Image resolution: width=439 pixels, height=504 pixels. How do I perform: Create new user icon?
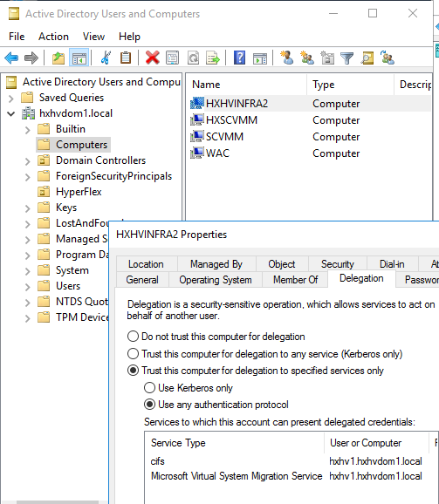(286, 58)
